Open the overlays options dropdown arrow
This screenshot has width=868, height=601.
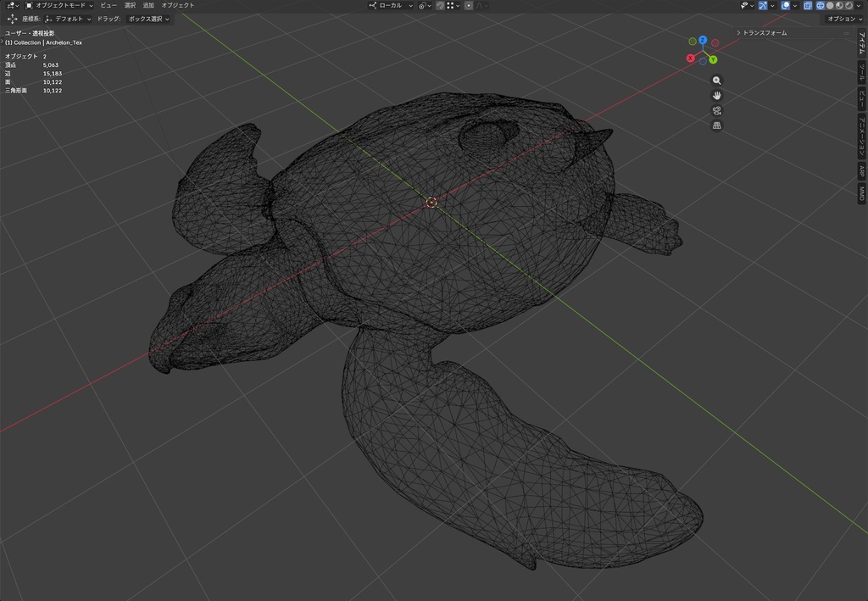click(795, 5)
